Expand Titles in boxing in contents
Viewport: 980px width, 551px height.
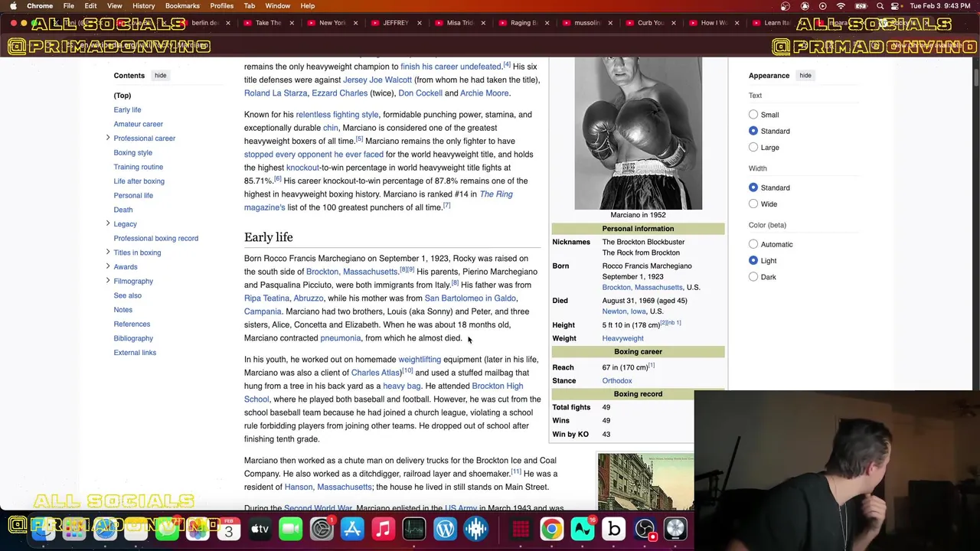[x=108, y=252]
